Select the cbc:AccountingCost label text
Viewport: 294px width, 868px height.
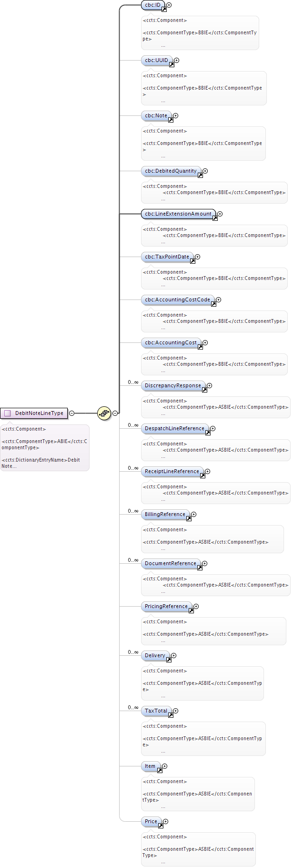171,342
